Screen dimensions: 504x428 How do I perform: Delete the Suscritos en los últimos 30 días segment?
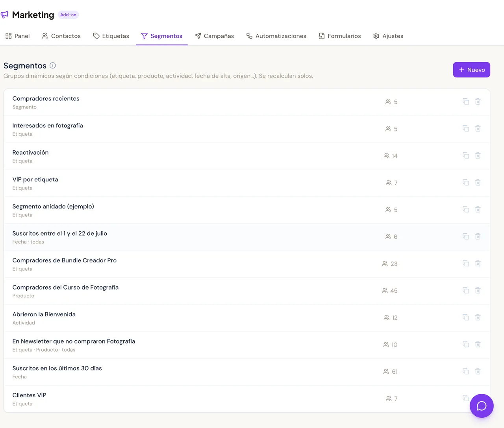tap(478, 371)
